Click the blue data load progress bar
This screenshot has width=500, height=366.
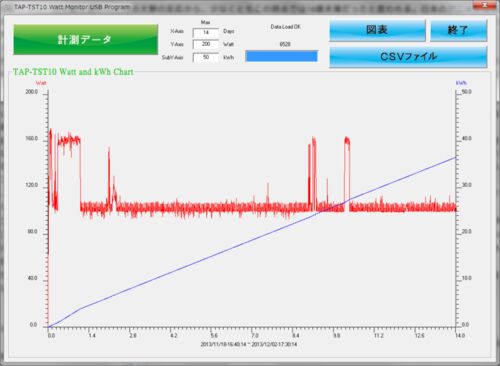pyautogui.click(x=282, y=56)
